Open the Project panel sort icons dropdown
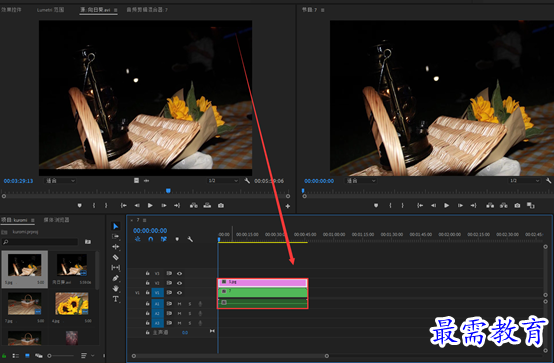Viewport: 554px width, 363px height. click(87, 356)
